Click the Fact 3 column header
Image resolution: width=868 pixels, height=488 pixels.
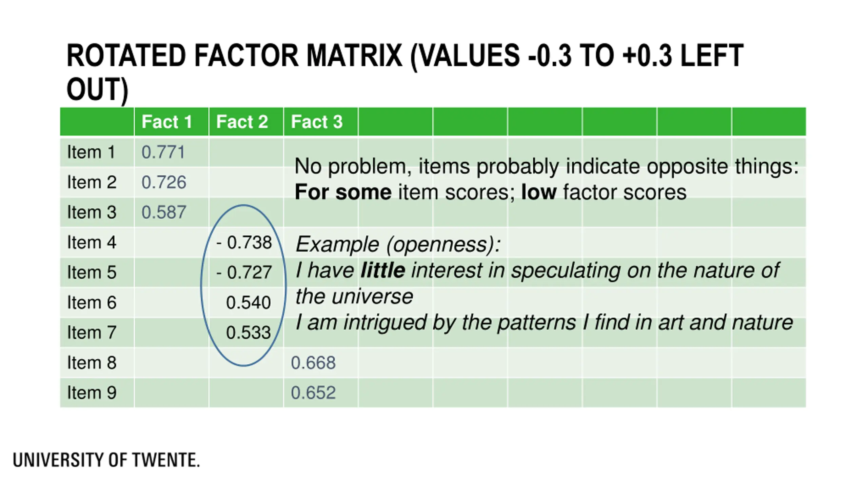[x=317, y=122]
